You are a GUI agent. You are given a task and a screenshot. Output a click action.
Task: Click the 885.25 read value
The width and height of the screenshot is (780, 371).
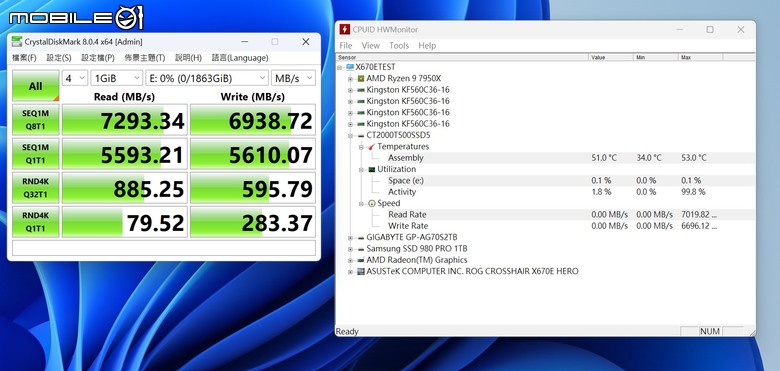149,189
